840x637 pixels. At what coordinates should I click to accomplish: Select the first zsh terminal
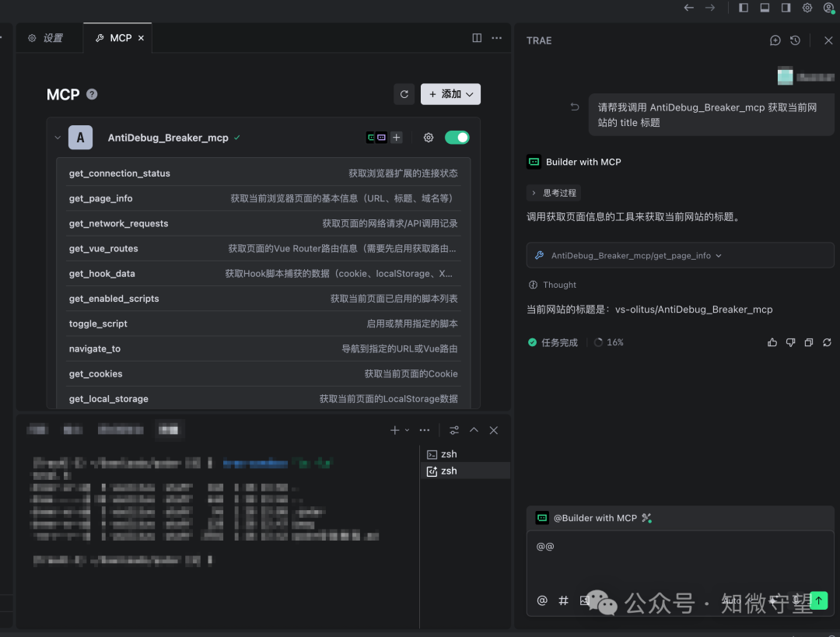464,453
